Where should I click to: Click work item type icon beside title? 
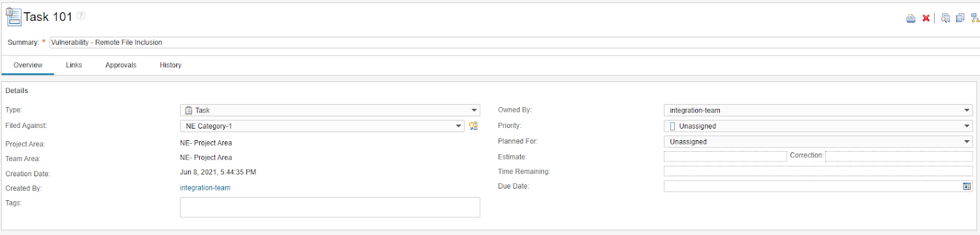pyautogui.click(x=13, y=17)
